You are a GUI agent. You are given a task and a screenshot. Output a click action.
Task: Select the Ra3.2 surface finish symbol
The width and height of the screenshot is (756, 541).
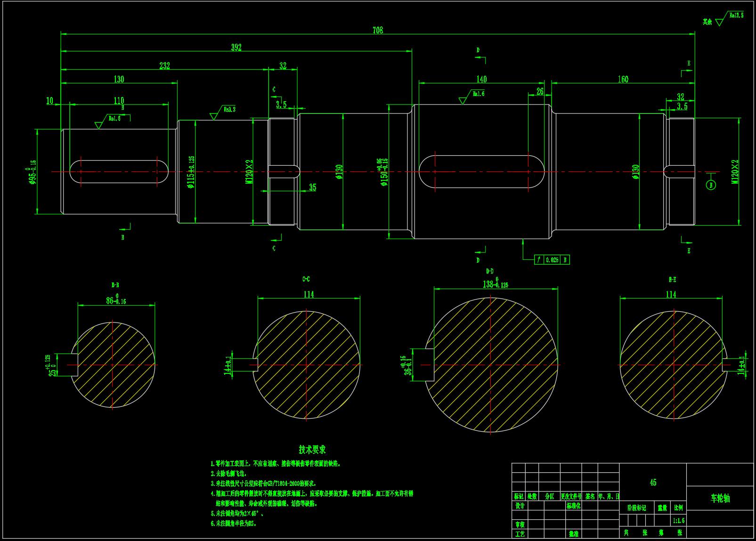tap(222, 112)
